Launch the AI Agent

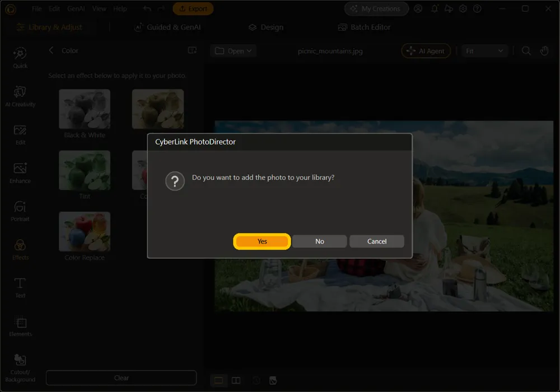[426, 51]
